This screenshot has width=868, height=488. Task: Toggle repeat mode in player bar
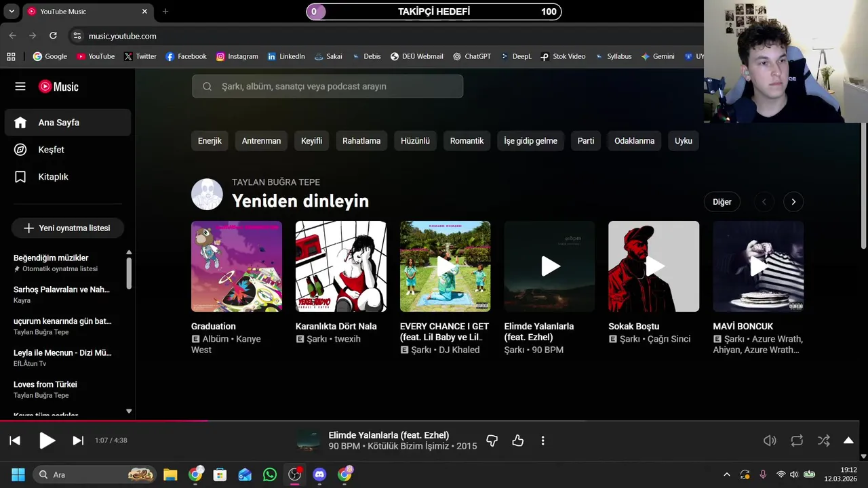(x=797, y=441)
